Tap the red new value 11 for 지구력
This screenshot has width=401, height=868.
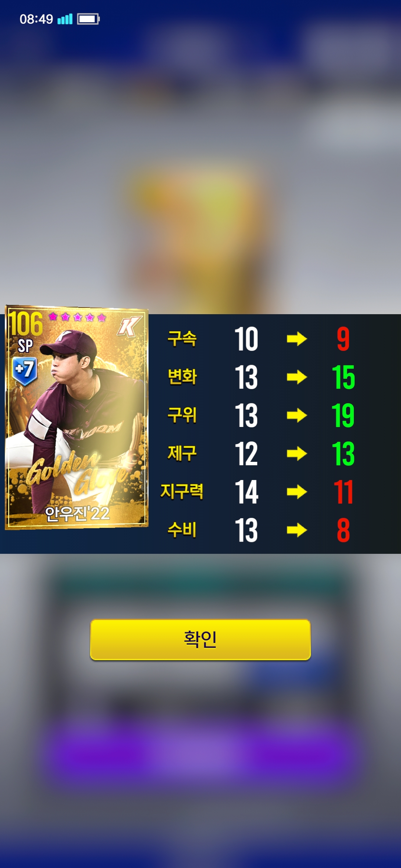coord(343,492)
